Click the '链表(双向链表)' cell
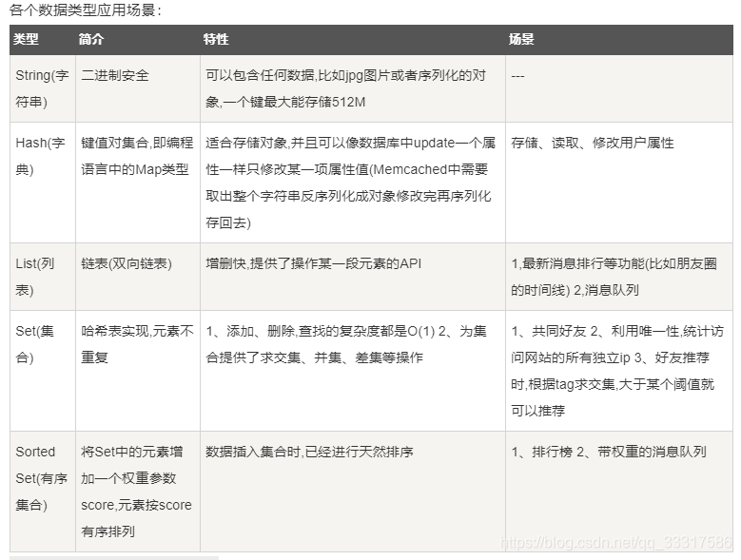This screenshot has width=741, height=560. click(x=138, y=277)
